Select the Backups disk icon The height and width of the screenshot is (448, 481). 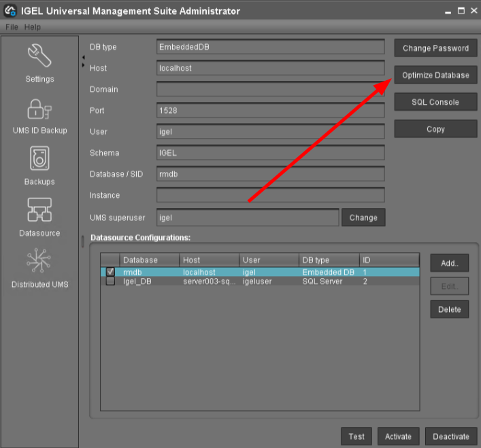tap(39, 160)
